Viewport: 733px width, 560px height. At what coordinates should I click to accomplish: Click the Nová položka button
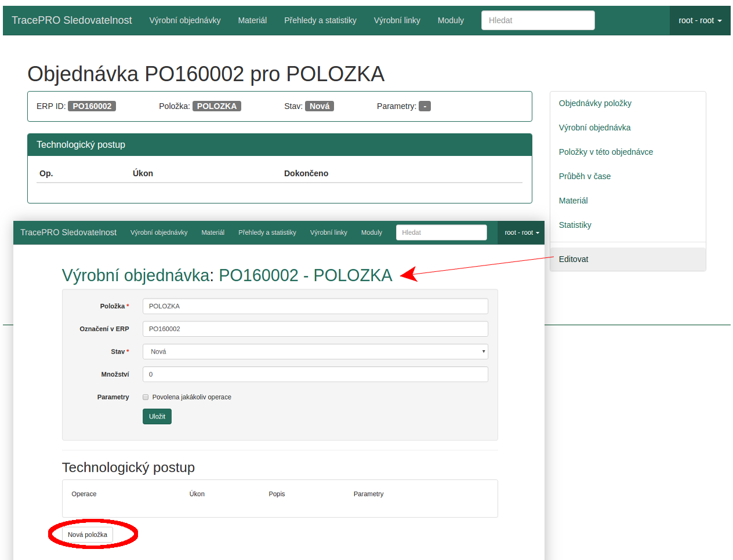coord(88,534)
